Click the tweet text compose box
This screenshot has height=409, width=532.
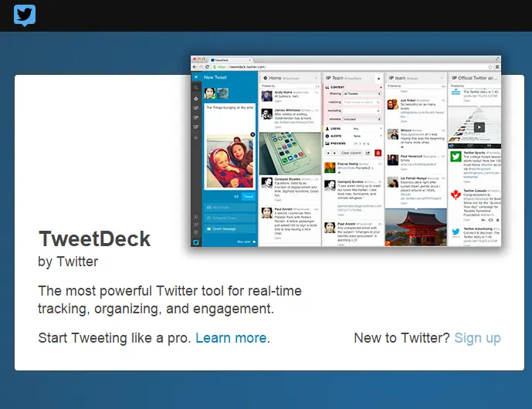click(230, 118)
